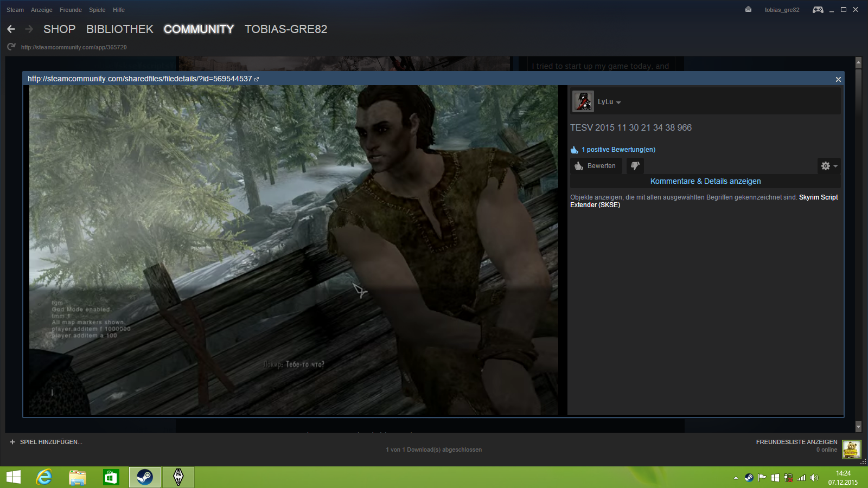Reload the page with the refresh icon
Viewport: 868px width, 488px height.
pyautogui.click(x=11, y=47)
